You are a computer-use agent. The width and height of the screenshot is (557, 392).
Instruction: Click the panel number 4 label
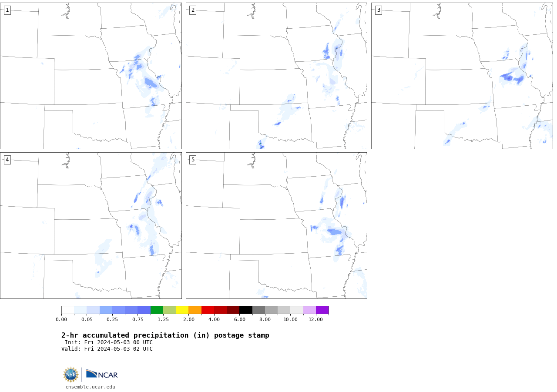tap(7, 160)
